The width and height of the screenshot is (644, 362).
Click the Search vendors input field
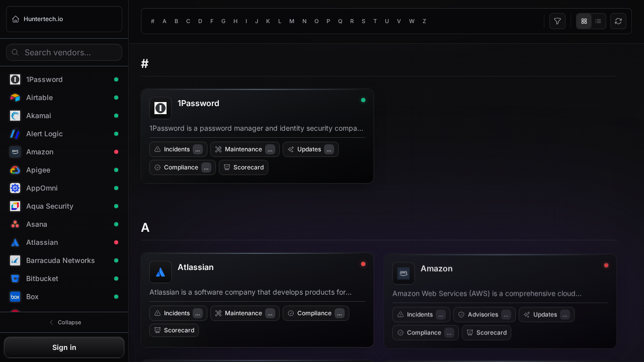click(x=64, y=52)
